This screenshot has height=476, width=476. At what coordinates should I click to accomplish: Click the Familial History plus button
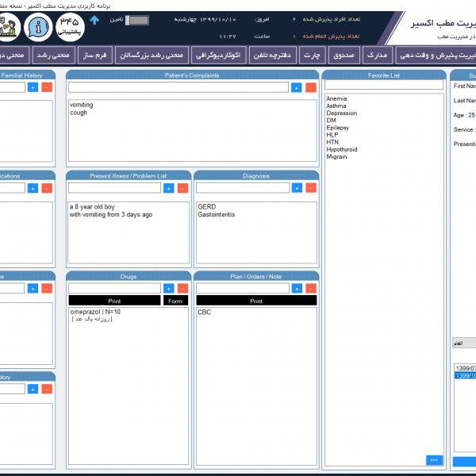33,87
